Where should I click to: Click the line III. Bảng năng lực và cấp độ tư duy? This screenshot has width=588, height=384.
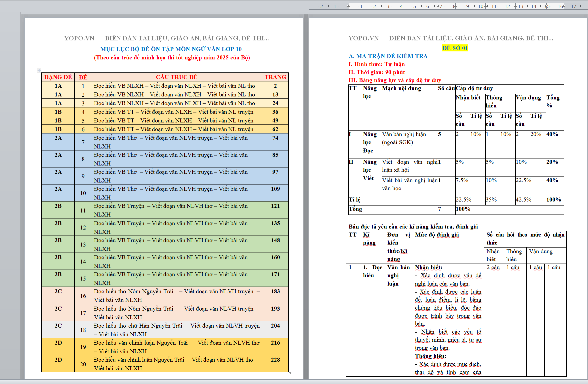pos(395,80)
